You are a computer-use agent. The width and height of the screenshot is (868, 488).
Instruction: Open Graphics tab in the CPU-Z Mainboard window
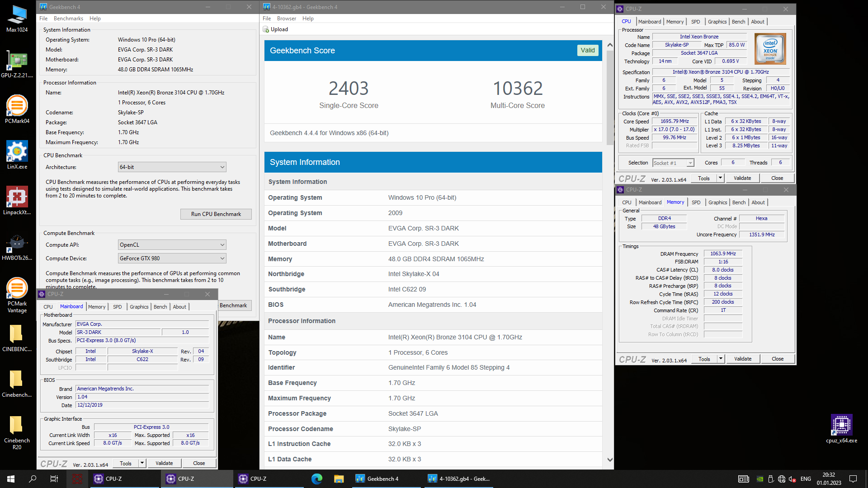139,307
